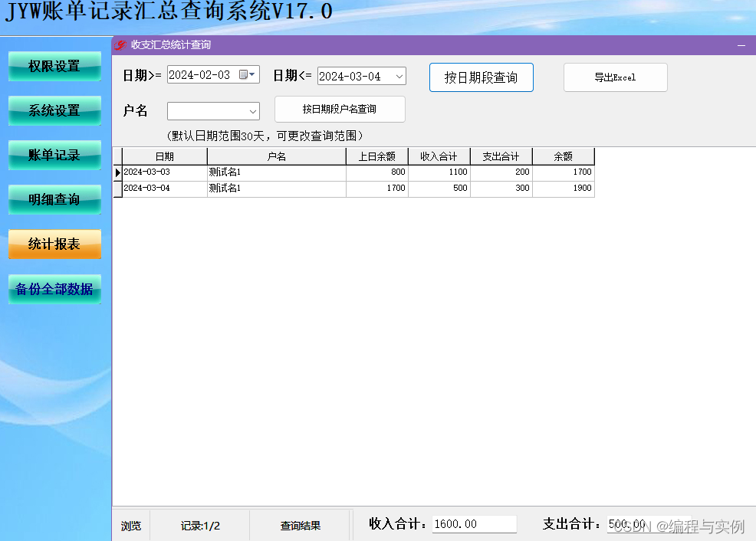Click date cell 2024-03-03
The height and width of the screenshot is (541, 756).
click(x=164, y=172)
